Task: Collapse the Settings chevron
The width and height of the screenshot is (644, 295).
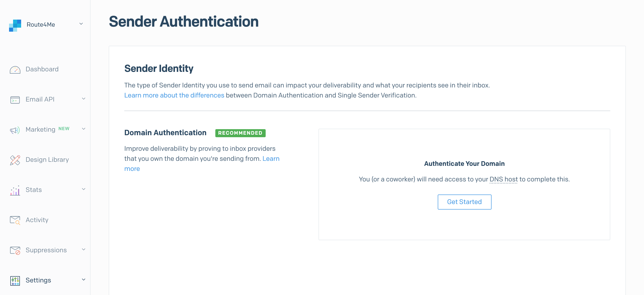Action: tap(84, 280)
